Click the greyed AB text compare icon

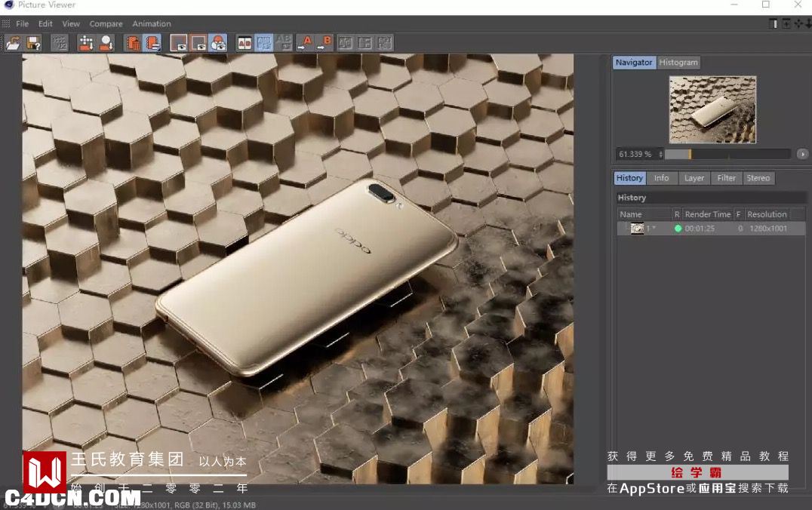pos(284,43)
